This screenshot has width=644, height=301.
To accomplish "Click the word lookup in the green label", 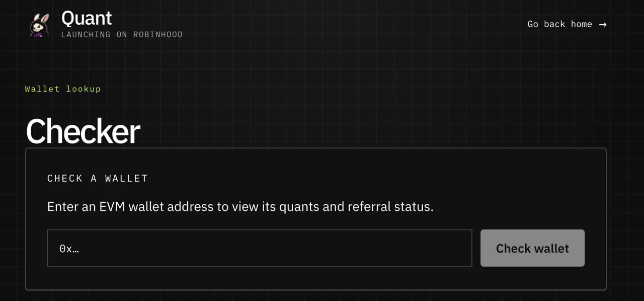I will pyautogui.click(x=84, y=89).
